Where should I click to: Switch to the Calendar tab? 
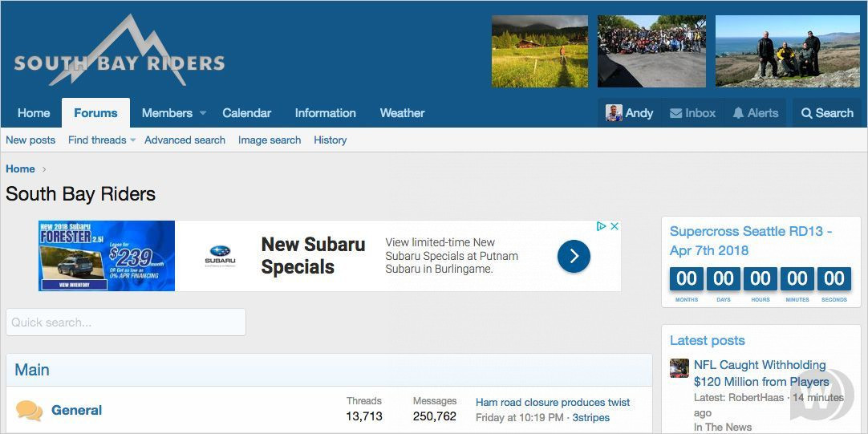(x=246, y=113)
